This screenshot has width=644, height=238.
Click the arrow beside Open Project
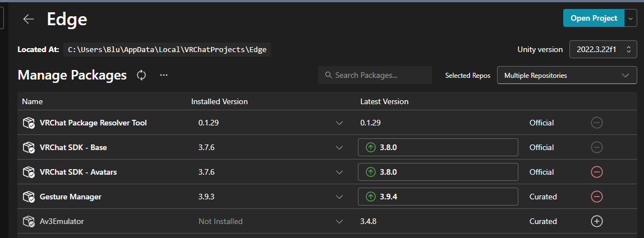click(x=631, y=18)
